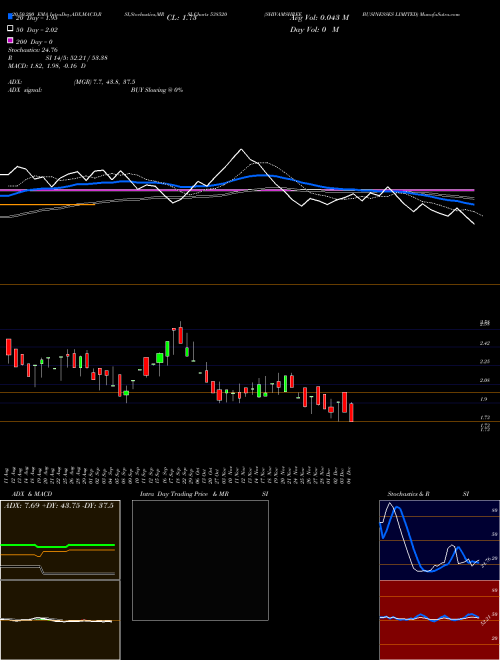Click the blue 20 Day EMA legend swatch
This screenshot has height=660, width=500.
pyautogui.click(x=10, y=17)
